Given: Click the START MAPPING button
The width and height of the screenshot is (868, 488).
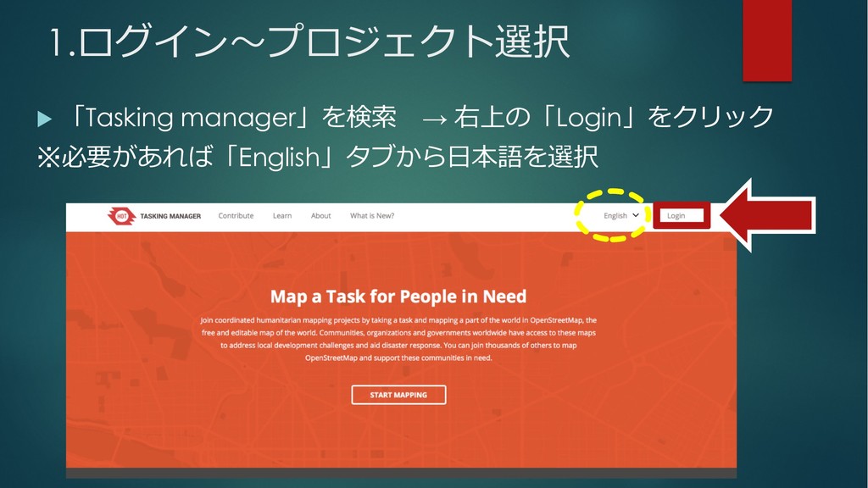Looking at the screenshot, I should pyautogui.click(x=398, y=395).
